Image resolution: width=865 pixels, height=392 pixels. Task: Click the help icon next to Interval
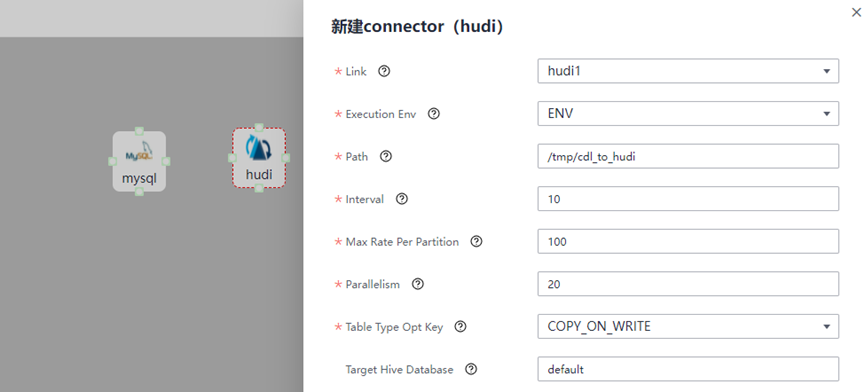[402, 199]
